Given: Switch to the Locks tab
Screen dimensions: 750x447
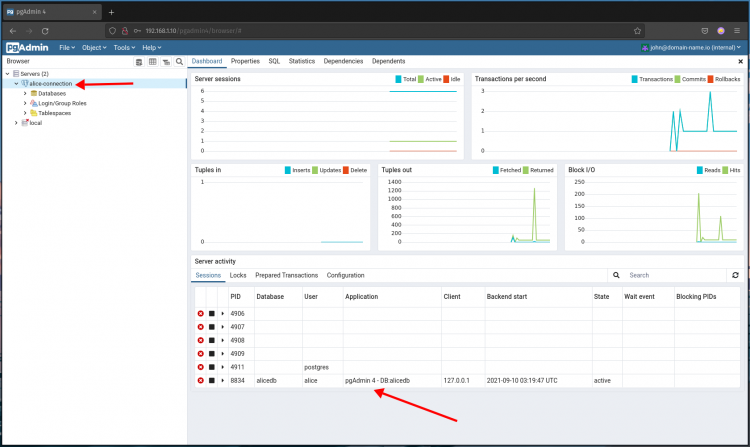Looking at the screenshot, I should click(x=238, y=275).
